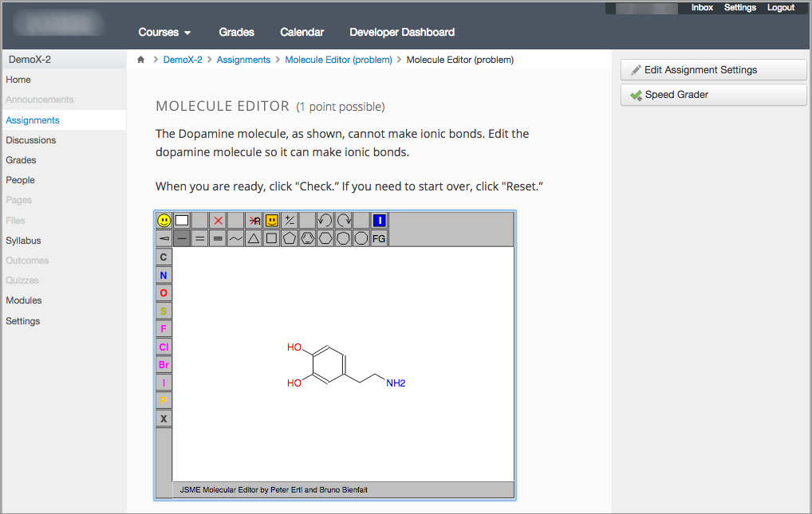
Task: Open the FG functional groups tool
Action: (378, 237)
